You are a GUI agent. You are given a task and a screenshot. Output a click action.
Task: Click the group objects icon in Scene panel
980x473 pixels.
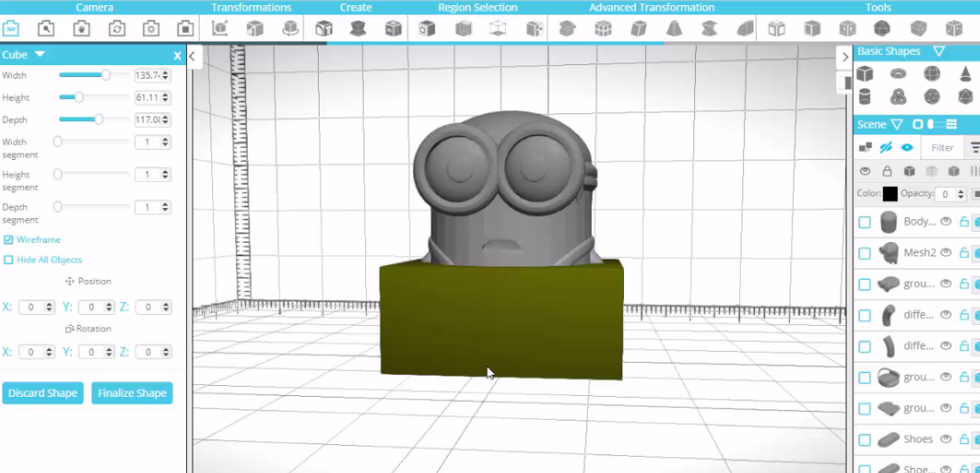coord(865,148)
